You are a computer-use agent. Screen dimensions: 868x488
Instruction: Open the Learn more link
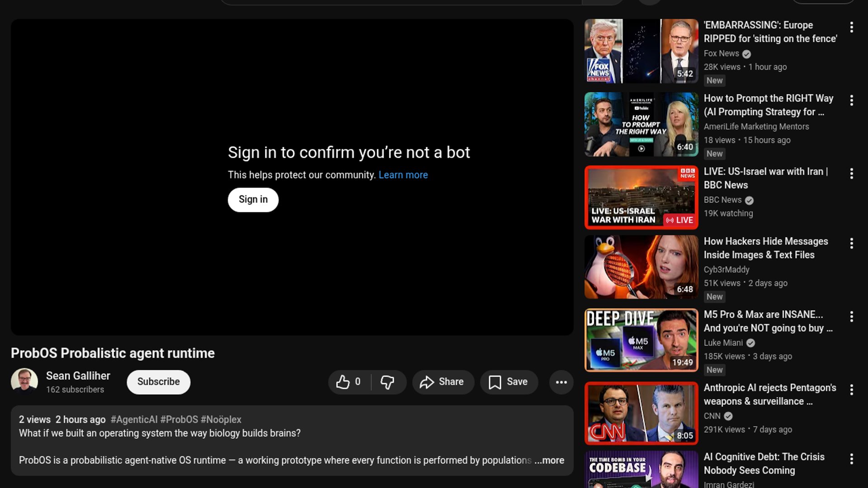pyautogui.click(x=403, y=175)
